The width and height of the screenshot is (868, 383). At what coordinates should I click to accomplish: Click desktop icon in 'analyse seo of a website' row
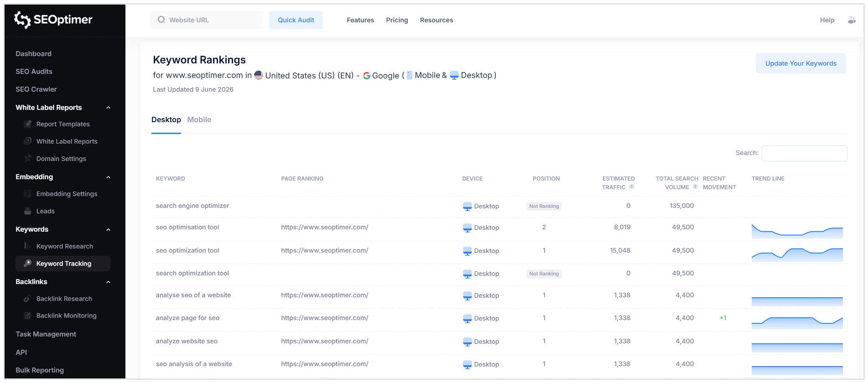click(467, 296)
